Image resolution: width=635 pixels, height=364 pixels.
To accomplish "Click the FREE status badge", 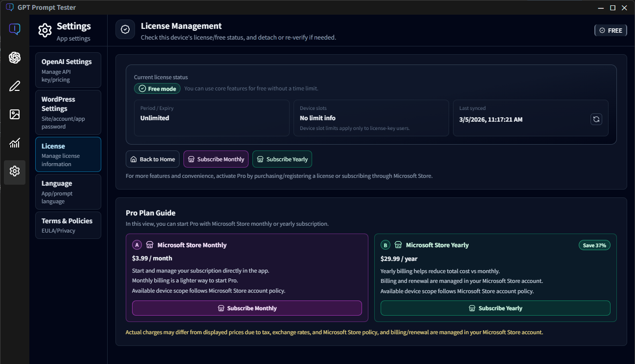I will coord(610,30).
